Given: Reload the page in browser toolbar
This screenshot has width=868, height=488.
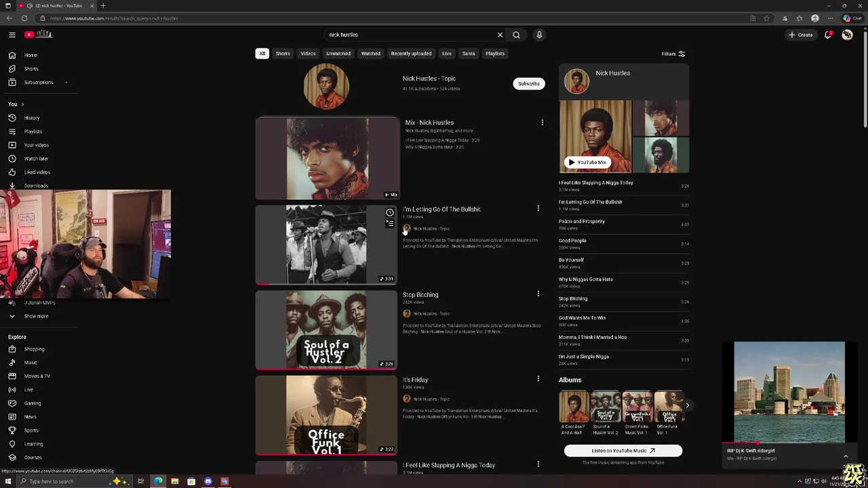Looking at the screenshot, I should (24, 18).
